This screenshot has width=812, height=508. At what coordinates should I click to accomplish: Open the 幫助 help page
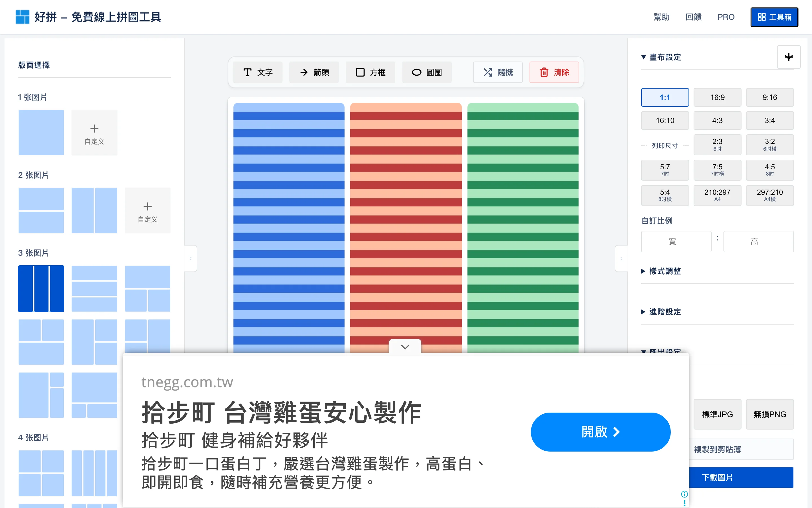pyautogui.click(x=661, y=17)
